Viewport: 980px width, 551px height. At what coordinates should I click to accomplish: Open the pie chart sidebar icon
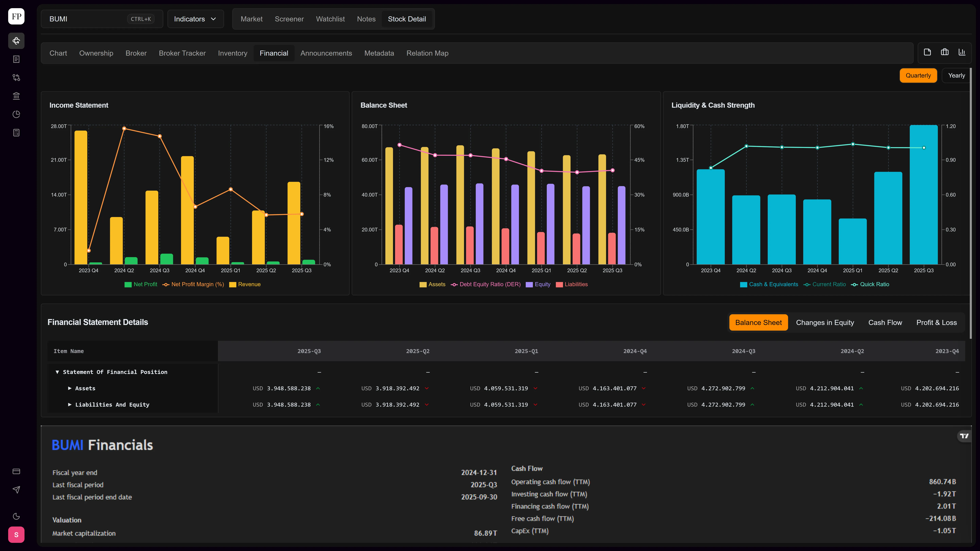16,114
